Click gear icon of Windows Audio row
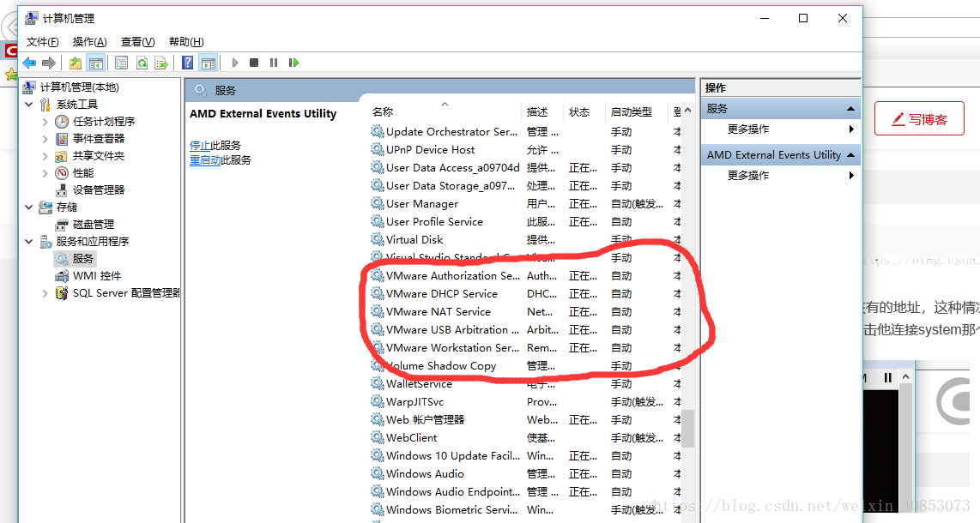980x523 pixels. tap(377, 473)
